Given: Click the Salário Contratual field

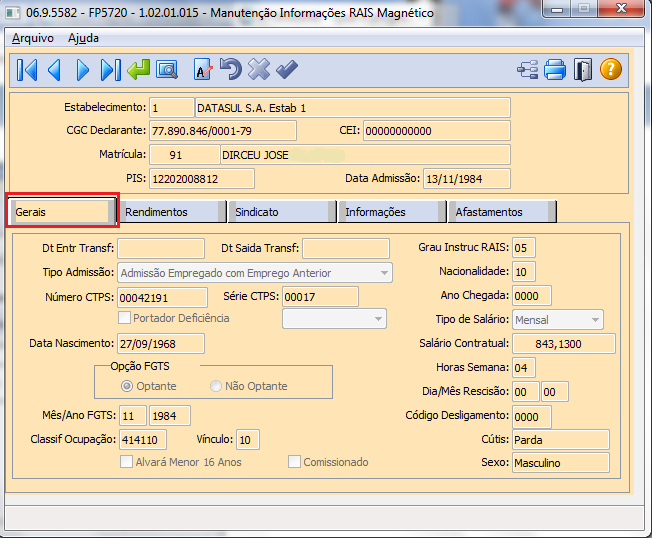Looking at the screenshot, I should pyautogui.click(x=564, y=343).
